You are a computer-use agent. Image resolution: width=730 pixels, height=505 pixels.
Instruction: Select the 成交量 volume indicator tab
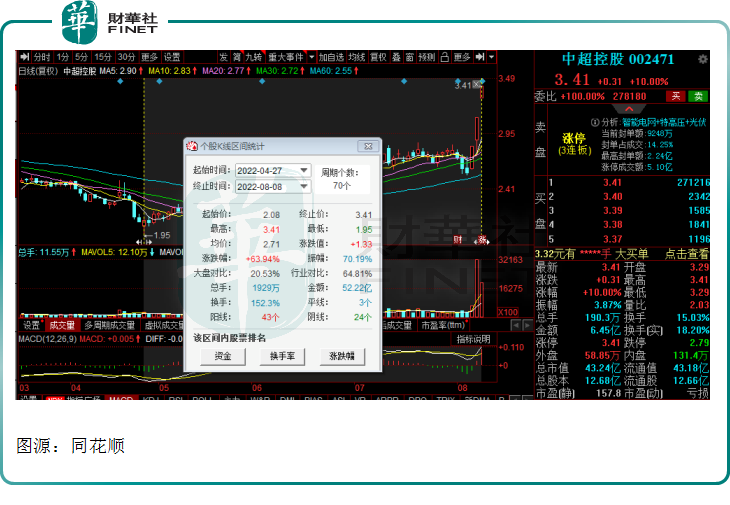pyautogui.click(x=63, y=325)
